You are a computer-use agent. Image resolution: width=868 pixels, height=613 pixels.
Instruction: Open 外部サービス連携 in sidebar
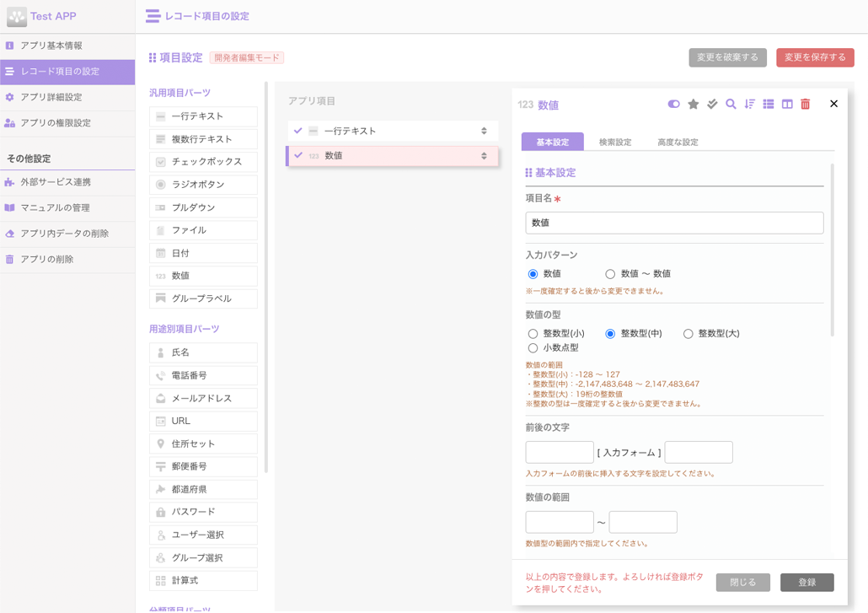[x=67, y=182]
